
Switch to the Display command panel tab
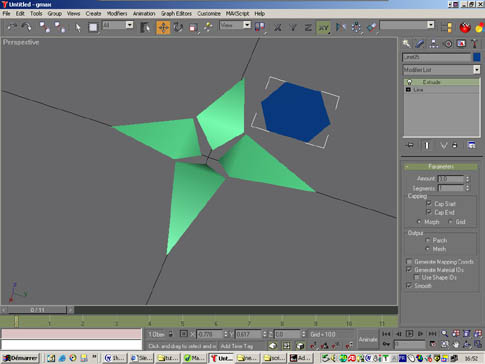(461, 44)
